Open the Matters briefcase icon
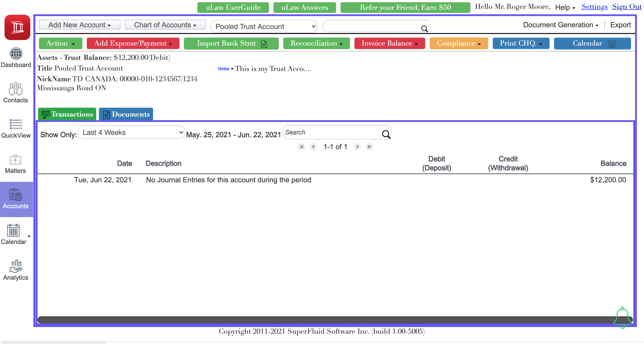The image size is (644, 344). [15, 159]
